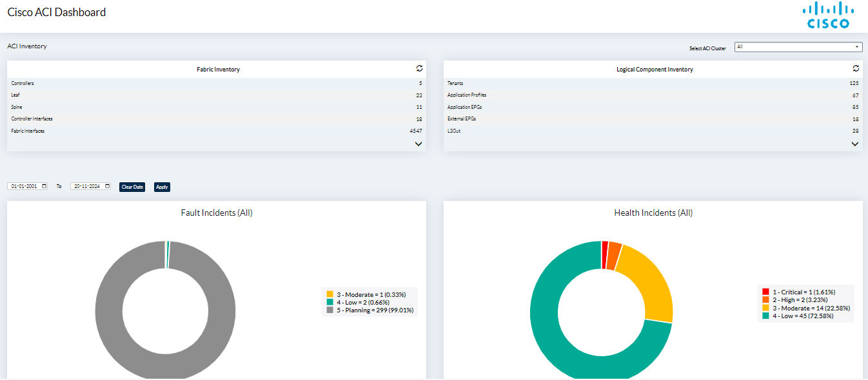Select the Fabric Interfaces row

click(217, 131)
